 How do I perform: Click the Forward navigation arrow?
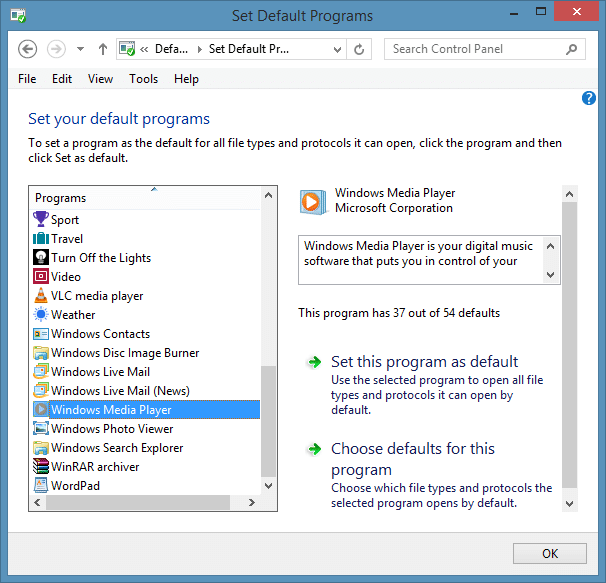click(56, 49)
